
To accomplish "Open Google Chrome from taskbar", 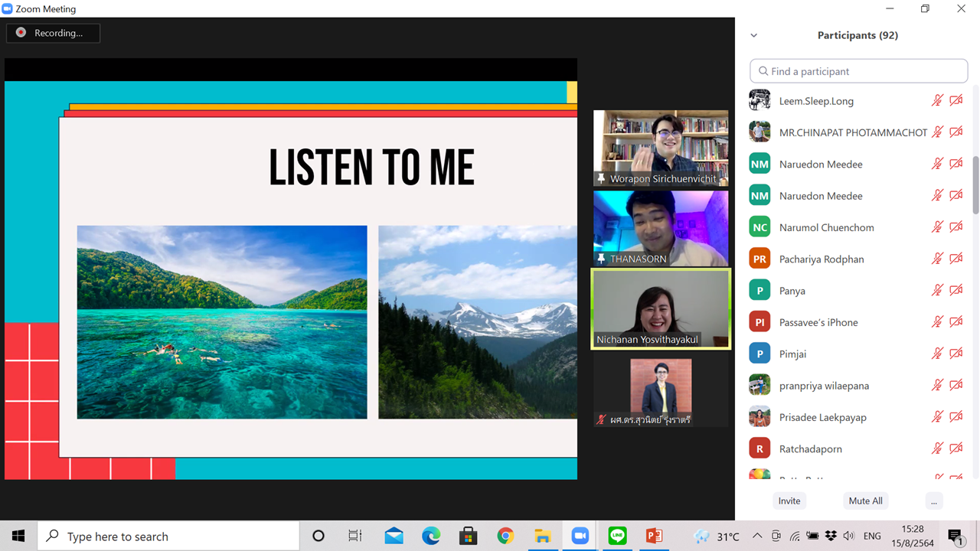I will [505, 536].
